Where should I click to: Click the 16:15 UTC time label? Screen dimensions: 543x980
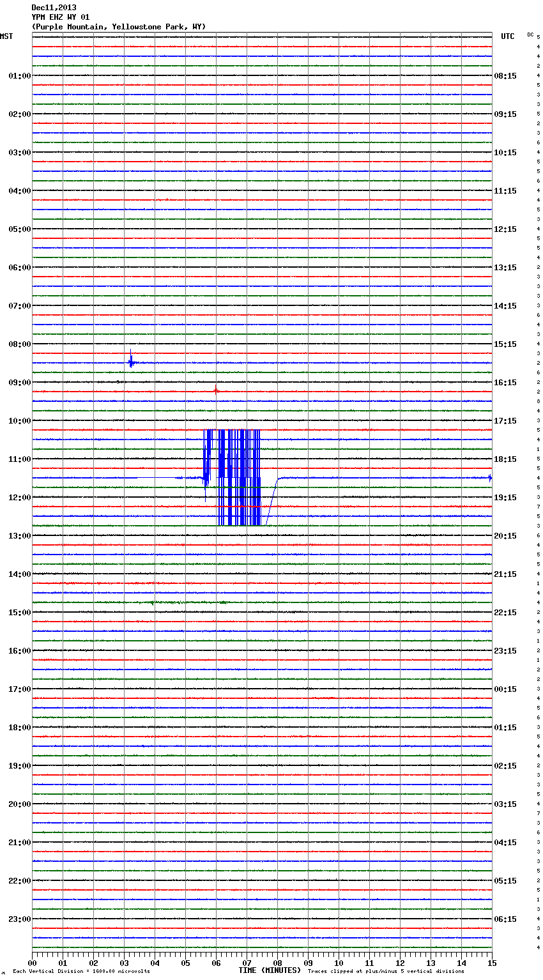(505, 383)
